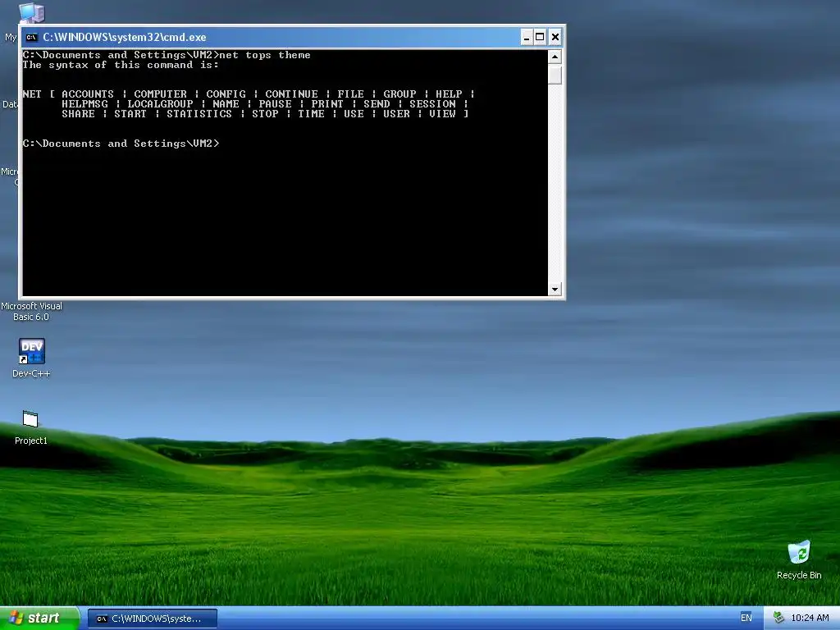Click the word VIEW in output
Image resolution: width=840 pixels, height=630 pixels.
442,113
